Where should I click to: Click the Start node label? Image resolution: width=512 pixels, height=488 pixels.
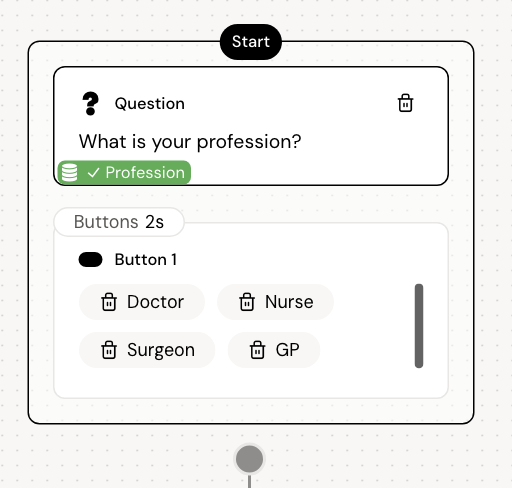click(x=251, y=42)
